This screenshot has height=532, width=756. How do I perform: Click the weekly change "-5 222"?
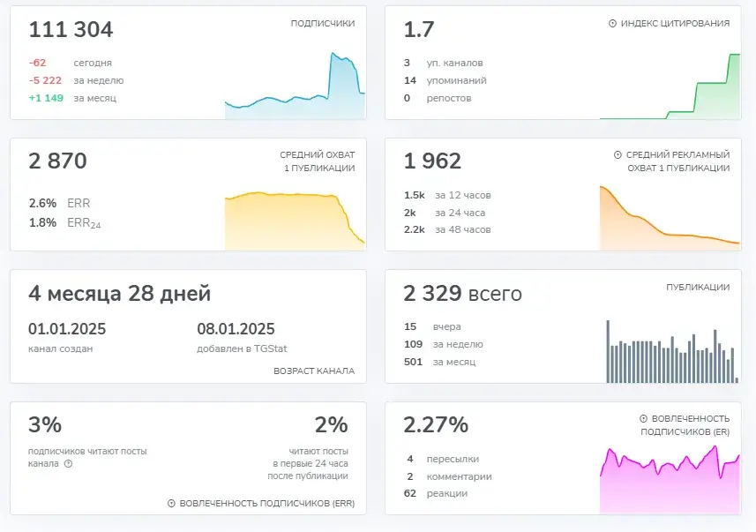45,80
